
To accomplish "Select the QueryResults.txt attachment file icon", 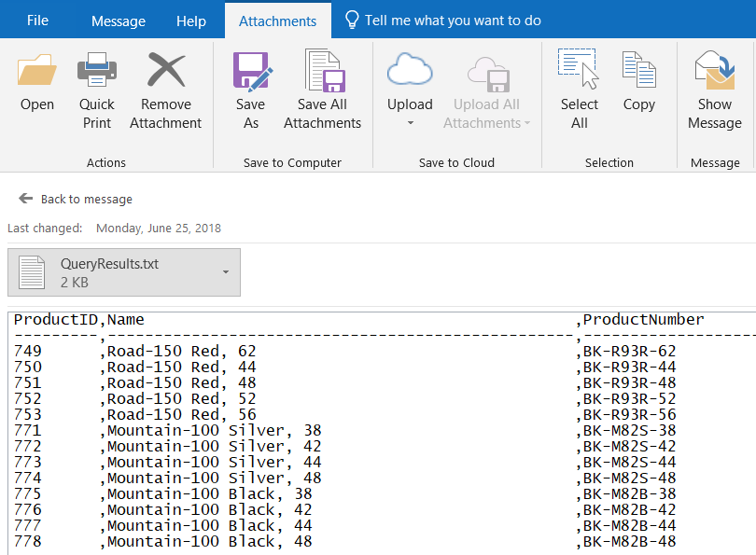I will click(x=33, y=272).
